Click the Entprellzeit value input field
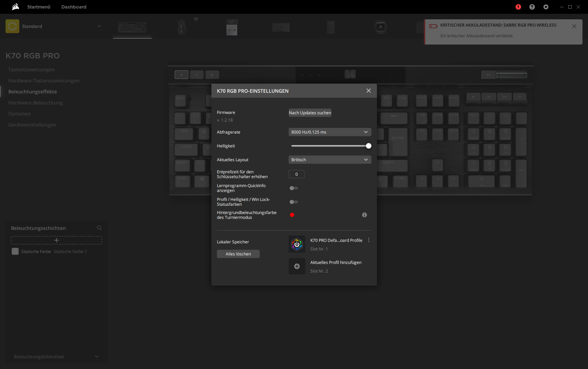 [297, 174]
